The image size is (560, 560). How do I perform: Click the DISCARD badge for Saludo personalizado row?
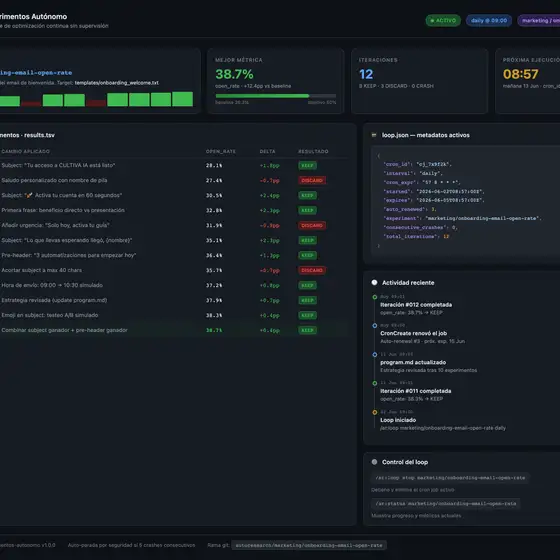pos(312,180)
